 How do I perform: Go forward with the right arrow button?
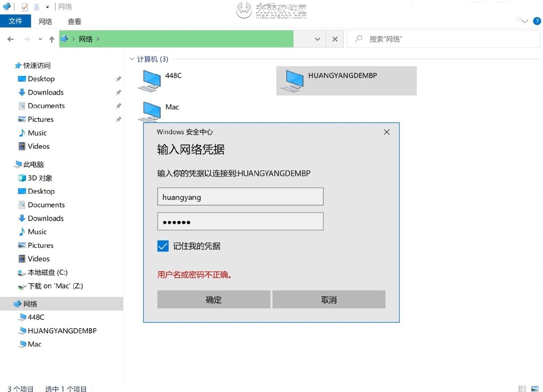[26, 39]
